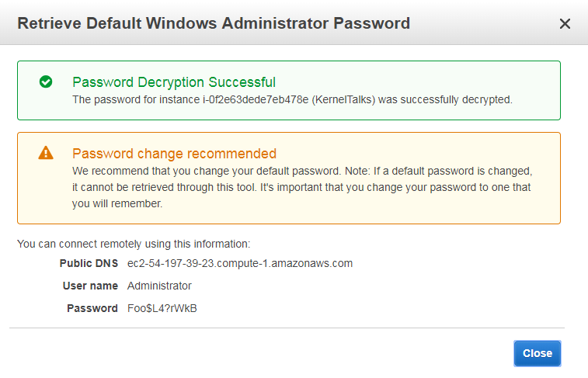Viewport: 588px width, 378px height.
Task: Click the green success checkmark icon
Action: tap(46, 81)
